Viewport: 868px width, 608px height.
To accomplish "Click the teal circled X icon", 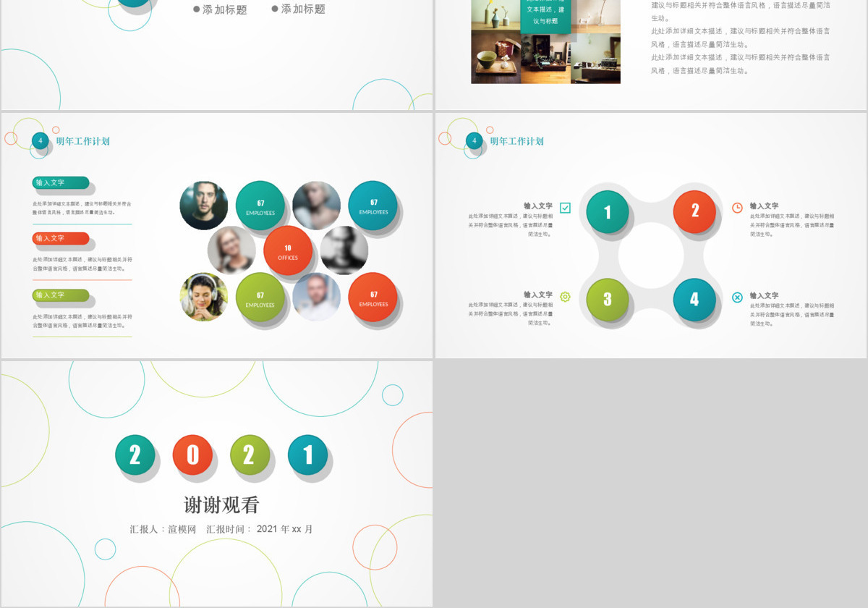I will [737, 297].
